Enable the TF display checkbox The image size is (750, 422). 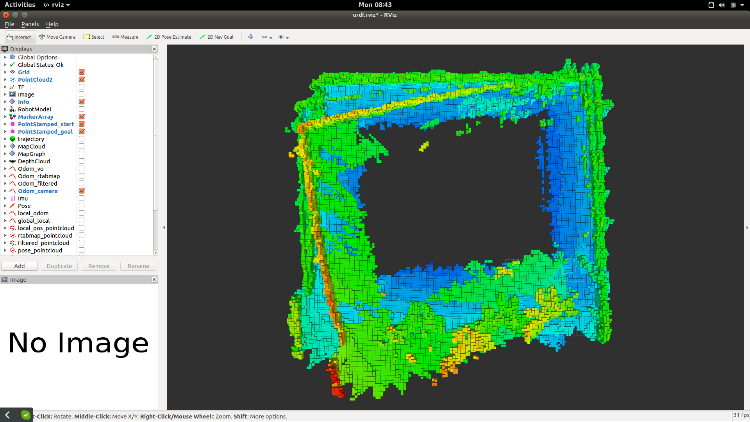[81, 87]
